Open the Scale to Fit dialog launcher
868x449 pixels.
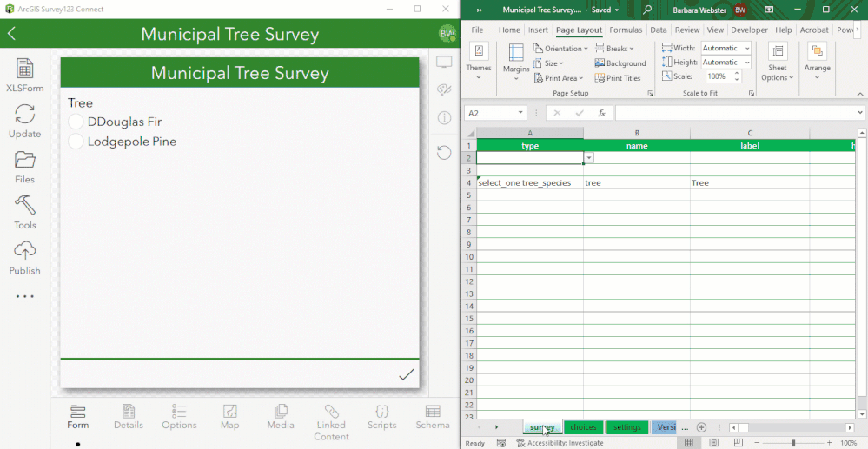(x=752, y=94)
